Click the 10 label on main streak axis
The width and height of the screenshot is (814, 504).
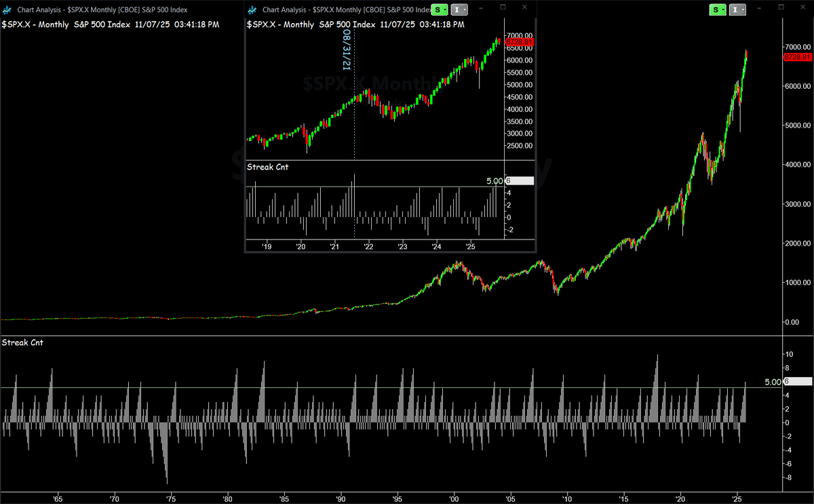coord(790,354)
